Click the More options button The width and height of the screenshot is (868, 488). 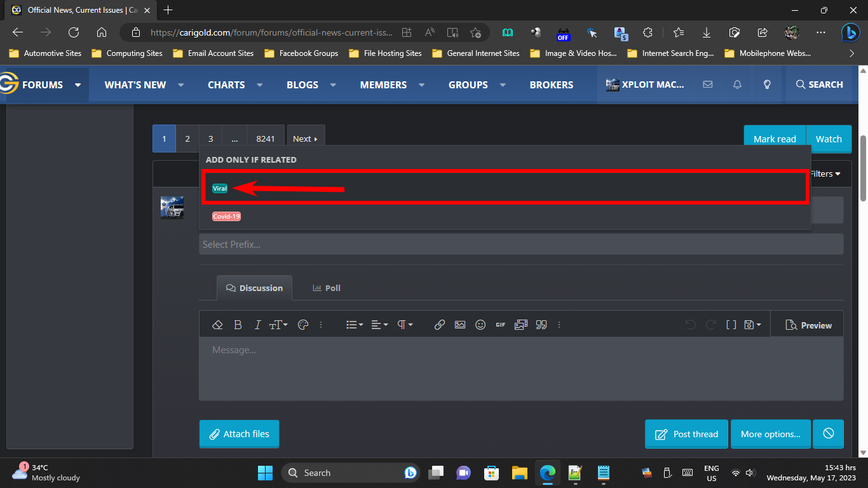click(x=771, y=434)
